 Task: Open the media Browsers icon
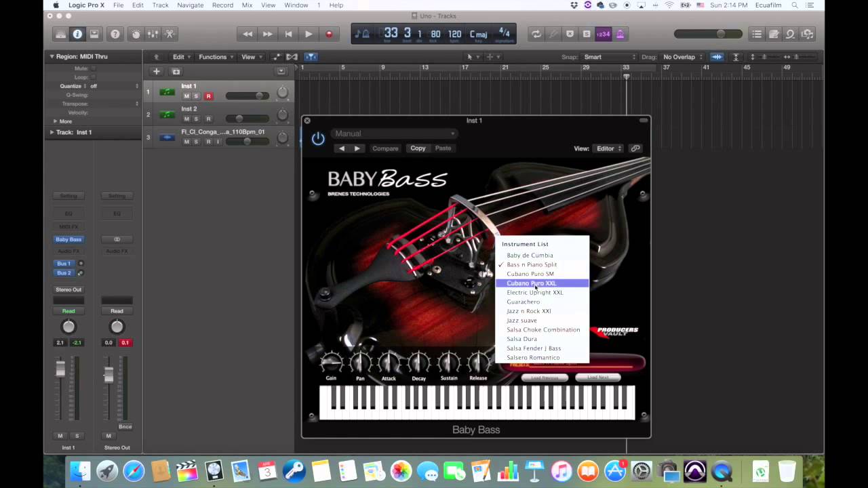pos(807,34)
